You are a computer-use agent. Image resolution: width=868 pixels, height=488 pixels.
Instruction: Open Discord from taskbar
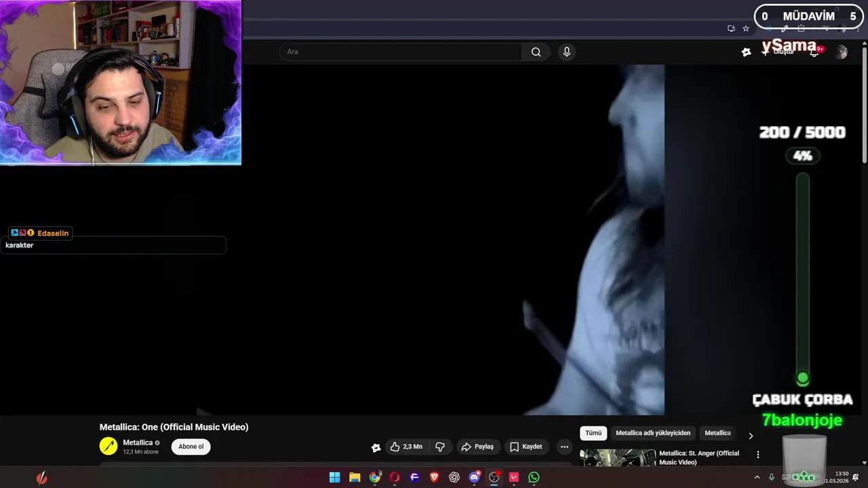pyautogui.click(x=474, y=477)
